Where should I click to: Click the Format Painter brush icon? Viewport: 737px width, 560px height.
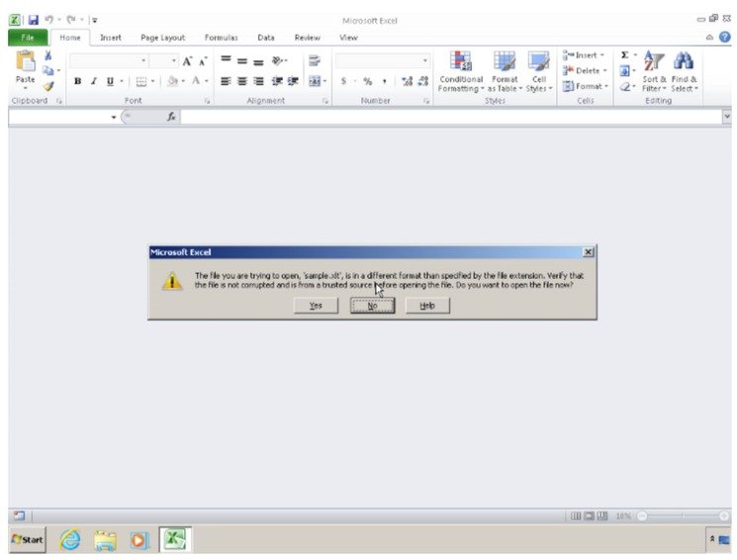[x=47, y=86]
